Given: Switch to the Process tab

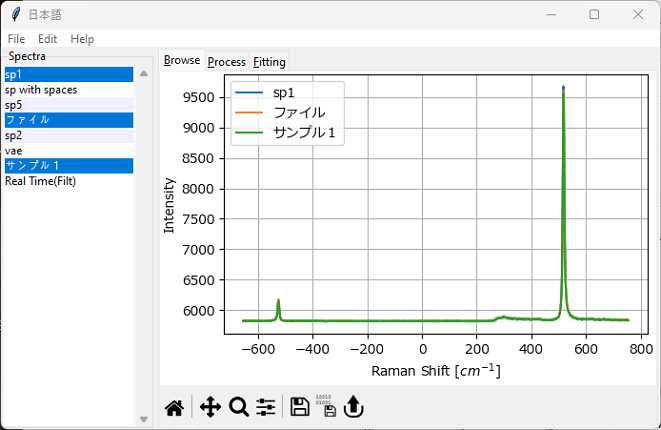Looking at the screenshot, I should tap(227, 62).
